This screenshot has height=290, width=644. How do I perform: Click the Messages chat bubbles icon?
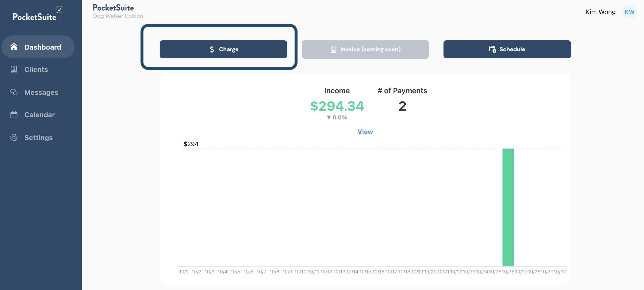point(14,92)
